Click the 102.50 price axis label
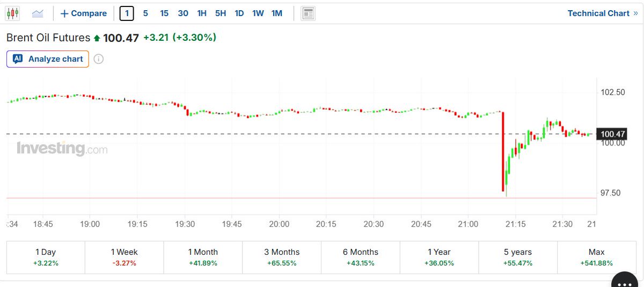 tap(613, 92)
